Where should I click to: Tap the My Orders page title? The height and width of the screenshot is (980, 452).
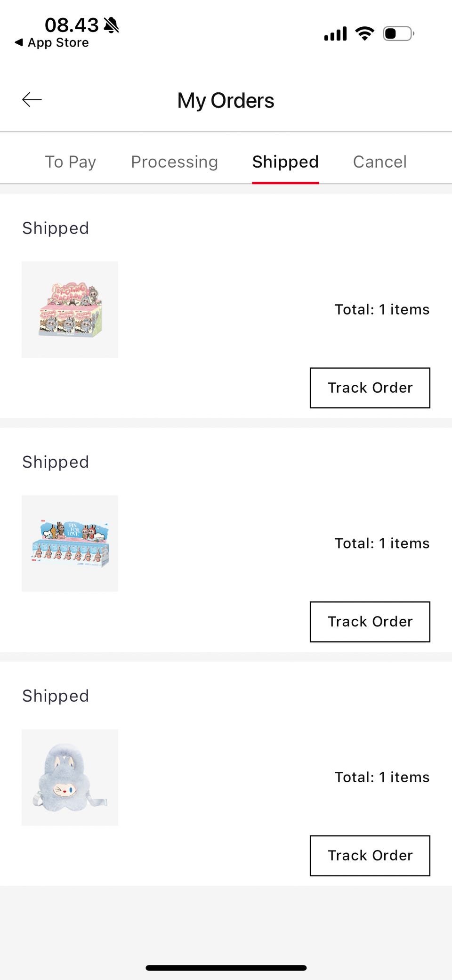pyautogui.click(x=226, y=101)
